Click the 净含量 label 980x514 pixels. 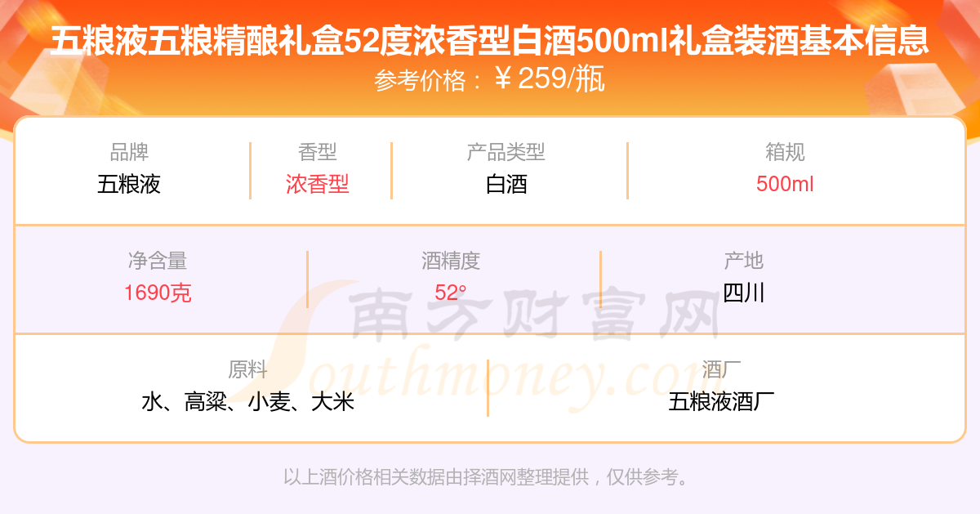coord(158,261)
